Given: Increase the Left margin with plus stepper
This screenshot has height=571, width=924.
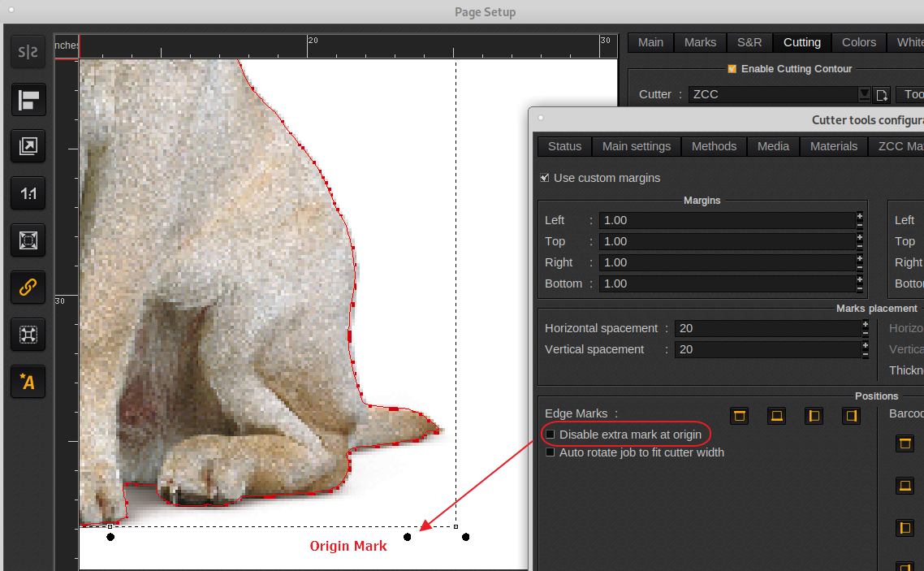Looking at the screenshot, I should coord(860,216).
